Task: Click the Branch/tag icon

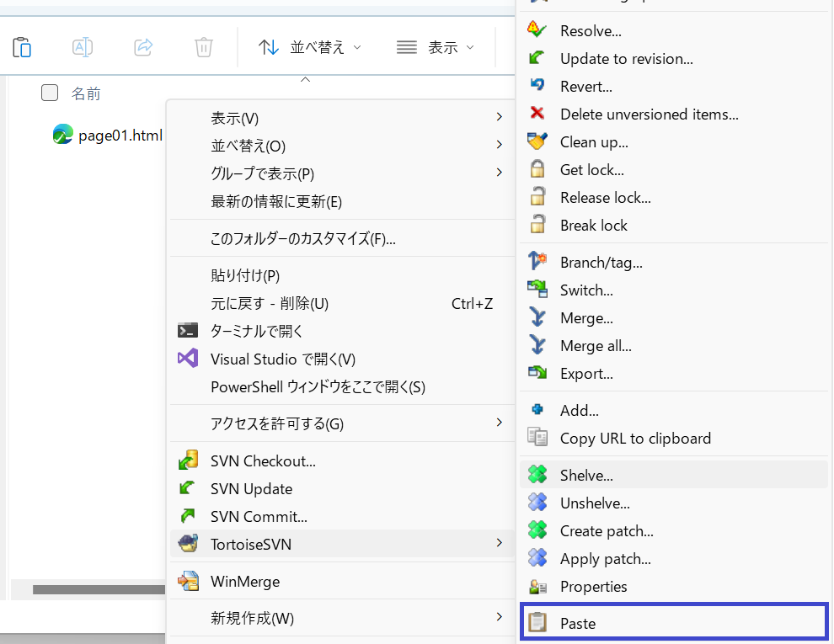Action: click(537, 262)
